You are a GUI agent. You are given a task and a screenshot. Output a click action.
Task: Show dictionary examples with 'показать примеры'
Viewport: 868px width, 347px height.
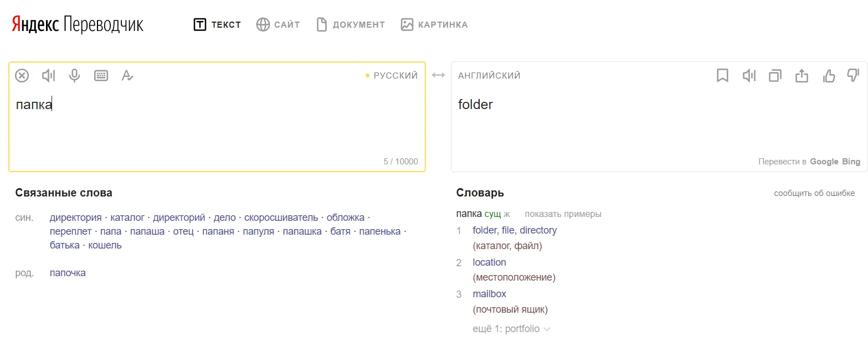[x=562, y=214]
